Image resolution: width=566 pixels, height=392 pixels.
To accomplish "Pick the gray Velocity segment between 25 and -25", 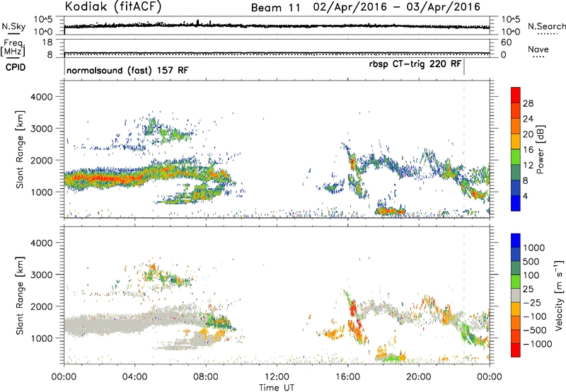I will [x=516, y=295].
